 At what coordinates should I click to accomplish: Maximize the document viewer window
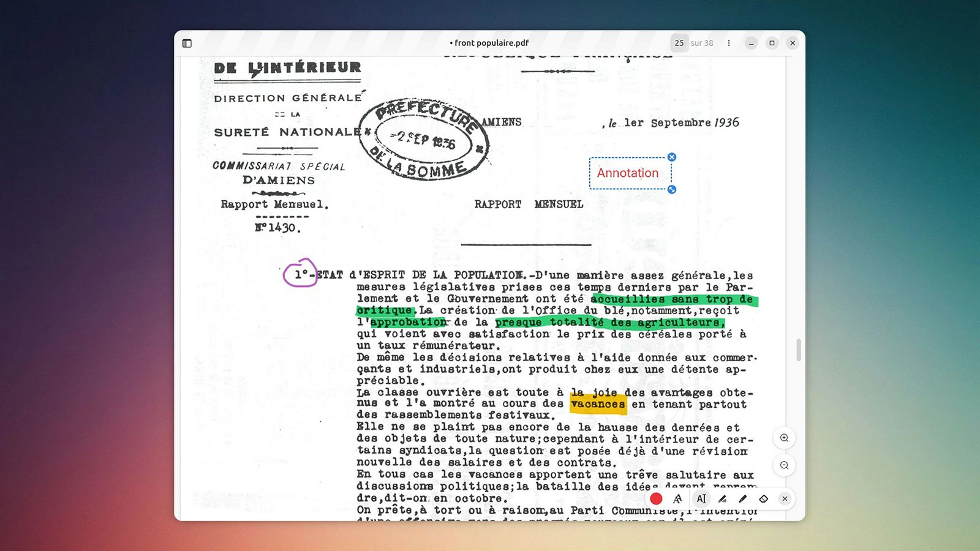point(772,43)
